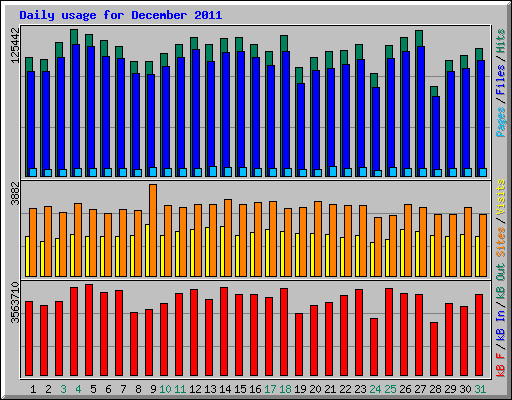
Task: Click the orange sites bar for day 20
Action: click(318, 239)
